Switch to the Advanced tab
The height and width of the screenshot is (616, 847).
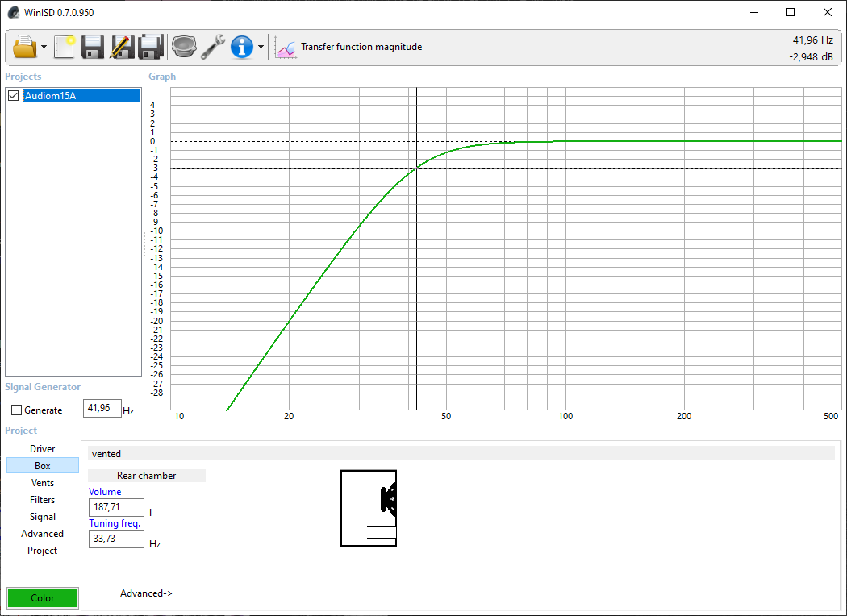[42, 534]
